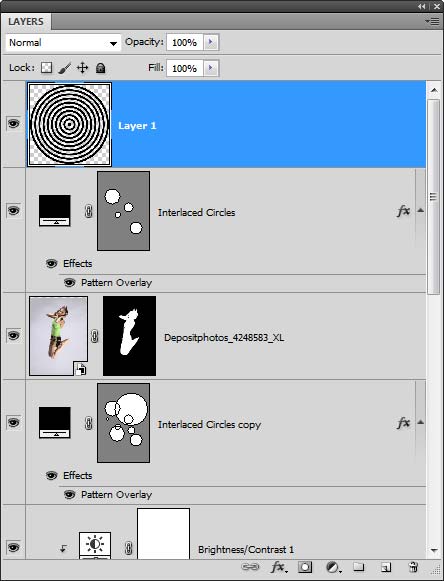Select Effects row under Interlaced Circles
The height and width of the screenshot is (581, 444).
[x=77, y=263]
